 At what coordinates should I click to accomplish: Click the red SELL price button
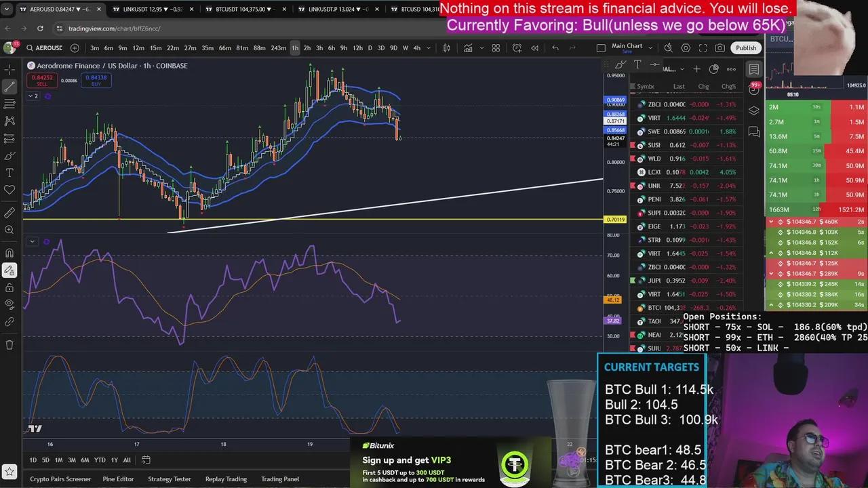pyautogui.click(x=41, y=80)
